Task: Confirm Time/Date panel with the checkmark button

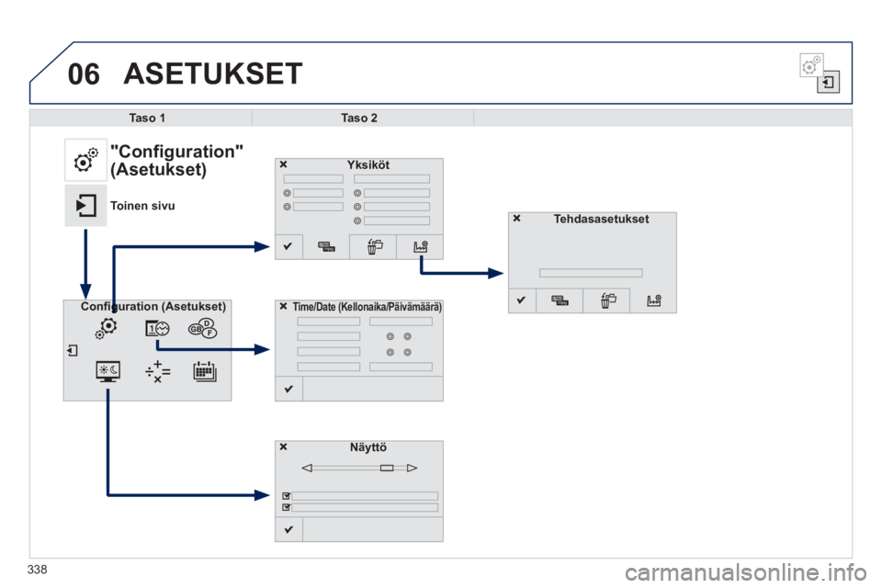Action: (x=288, y=389)
